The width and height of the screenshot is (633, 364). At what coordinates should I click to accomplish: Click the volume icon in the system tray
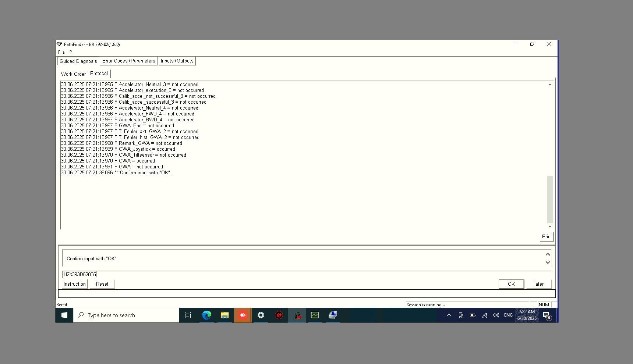point(495,315)
